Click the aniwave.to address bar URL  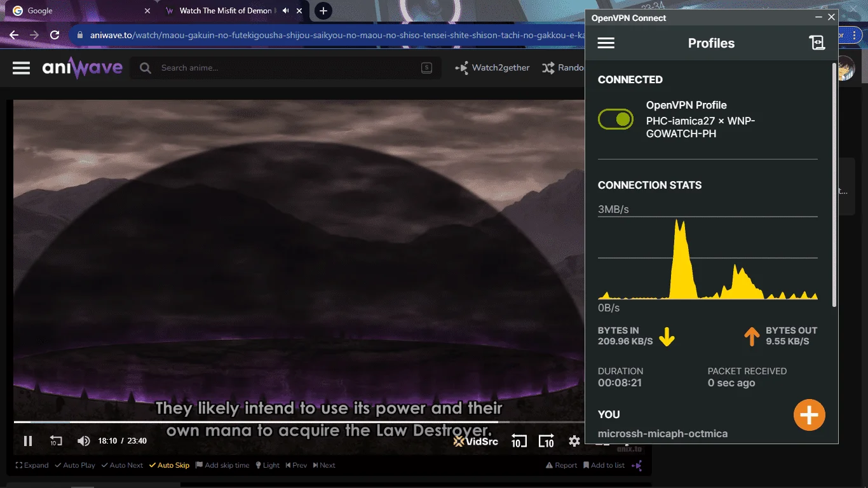coord(337,36)
